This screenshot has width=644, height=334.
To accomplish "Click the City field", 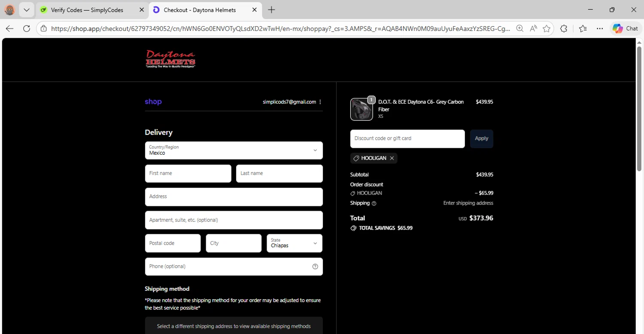I will [x=234, y=243].
